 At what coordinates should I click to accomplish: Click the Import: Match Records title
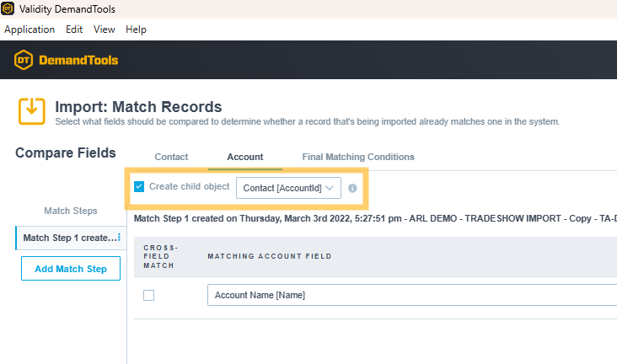pos(138,107)
